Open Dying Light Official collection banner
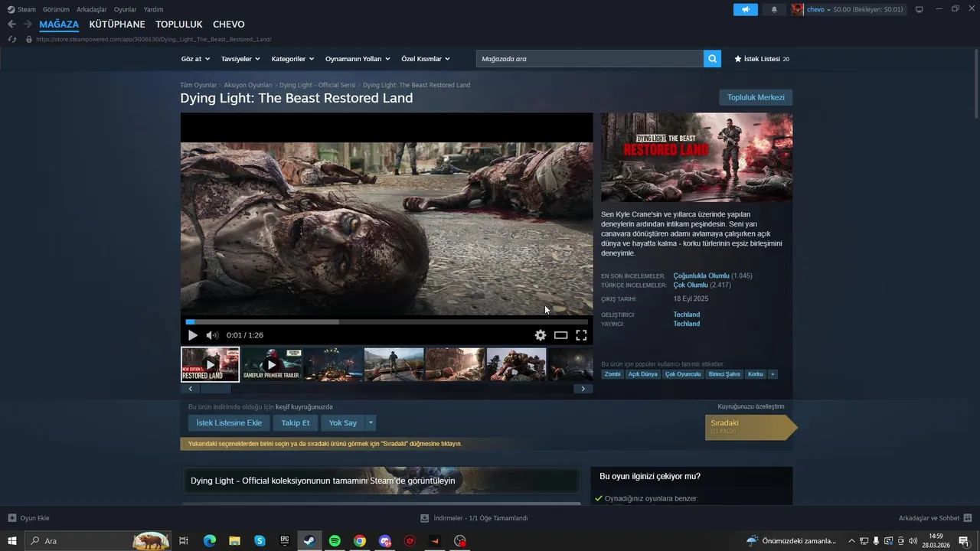980x551 pixels. coord(381,481)
